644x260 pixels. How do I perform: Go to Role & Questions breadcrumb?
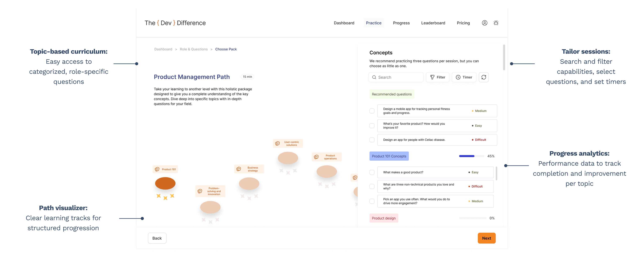194,49
